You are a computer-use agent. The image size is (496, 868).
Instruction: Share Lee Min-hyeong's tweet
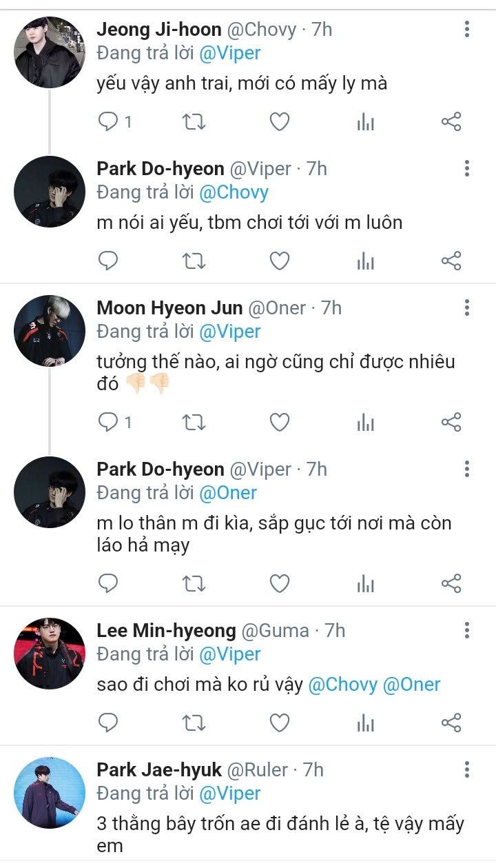[451, 723]
